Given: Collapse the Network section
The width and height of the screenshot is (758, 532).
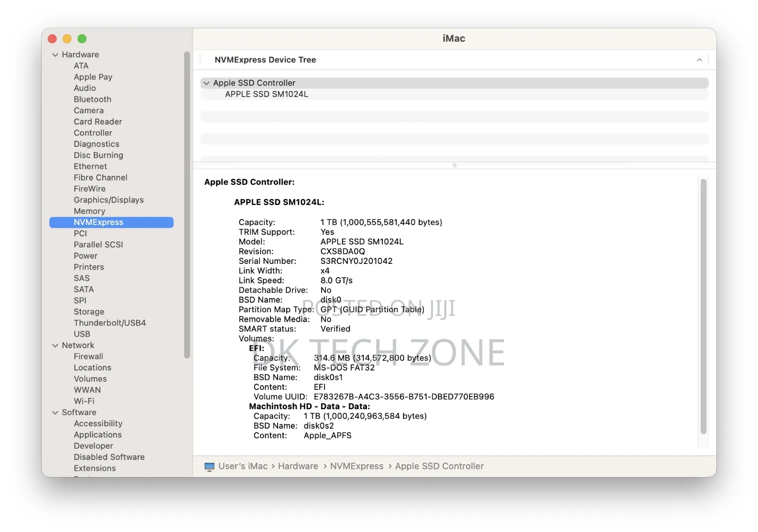Looking at the screenshot, I should [x=55, y=346].
